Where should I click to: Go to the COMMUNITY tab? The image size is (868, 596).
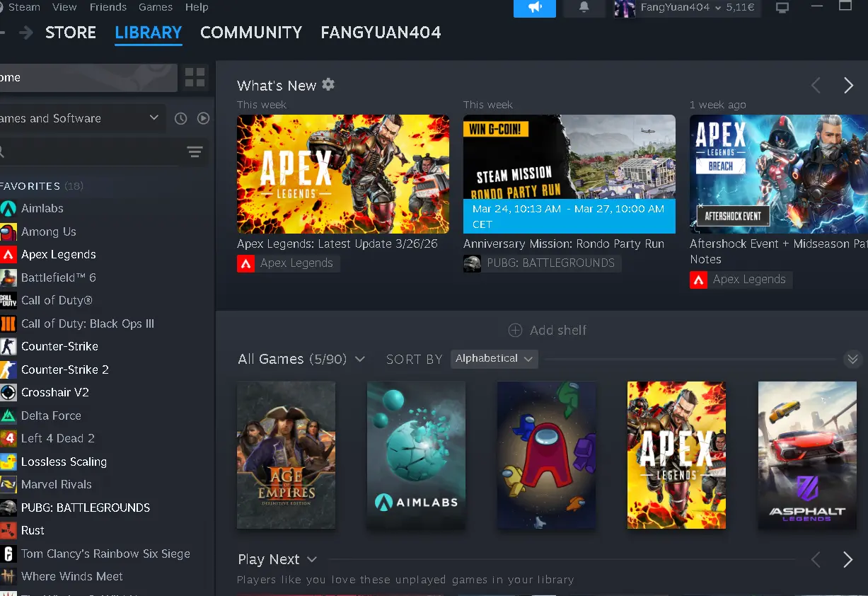pyautogui.click(x=251, y=33)
